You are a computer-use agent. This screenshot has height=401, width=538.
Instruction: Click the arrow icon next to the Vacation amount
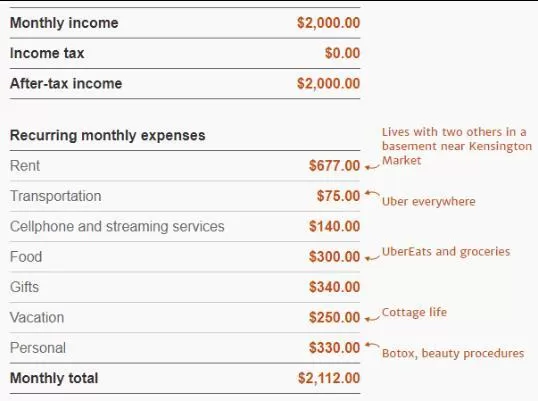[372, 319]
